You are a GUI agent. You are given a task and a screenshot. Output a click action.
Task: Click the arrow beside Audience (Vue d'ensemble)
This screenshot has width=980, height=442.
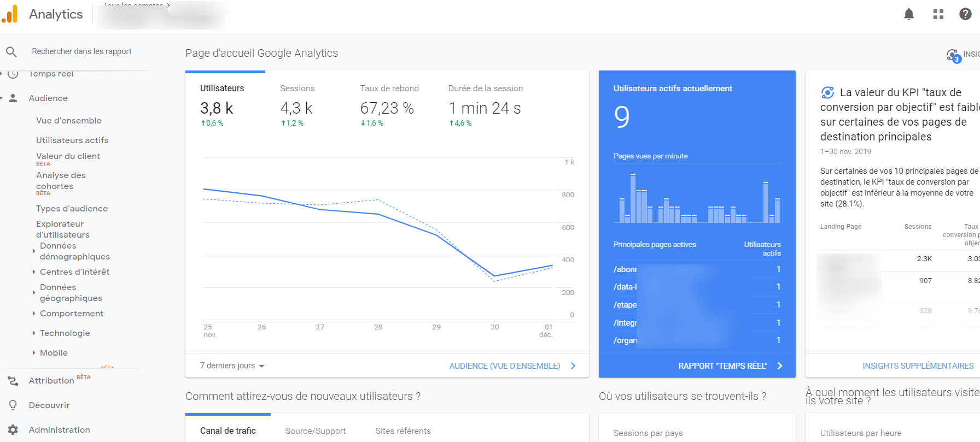point(573,366)
